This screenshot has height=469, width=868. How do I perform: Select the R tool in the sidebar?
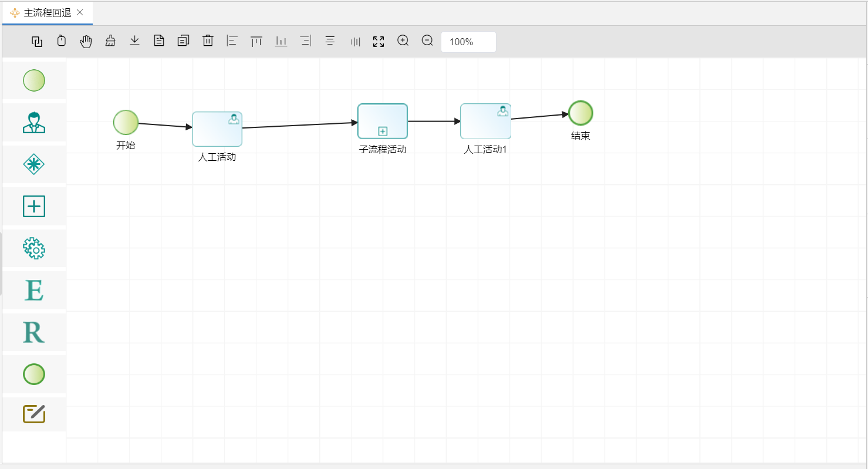click(33, 332)
